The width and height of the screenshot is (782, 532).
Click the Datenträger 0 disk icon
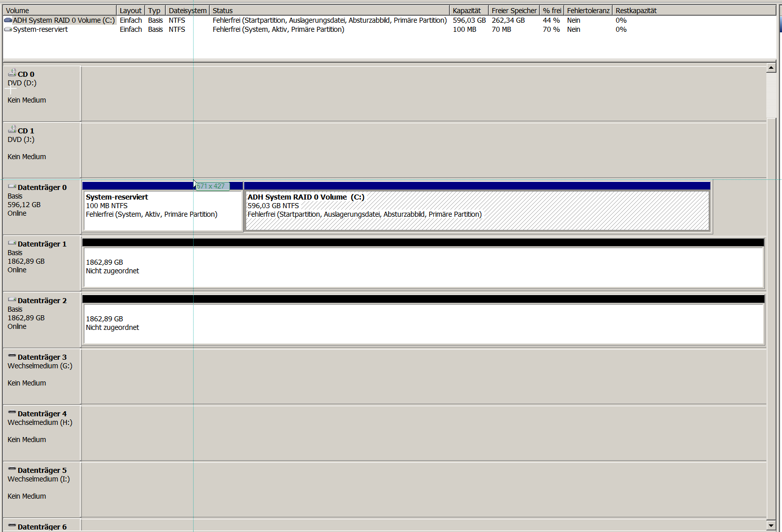12,186
